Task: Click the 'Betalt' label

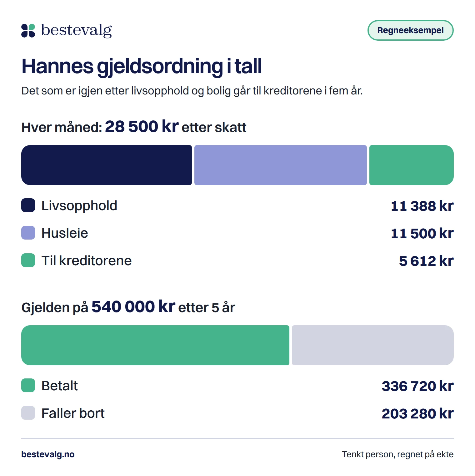Action: pyautogui.click(x=60, y=386)
